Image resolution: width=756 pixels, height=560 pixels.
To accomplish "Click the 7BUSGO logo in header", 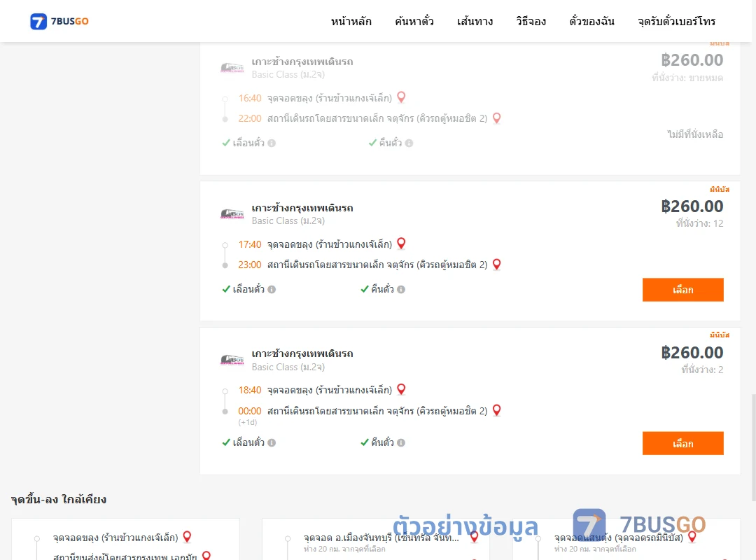I will 59,21.
